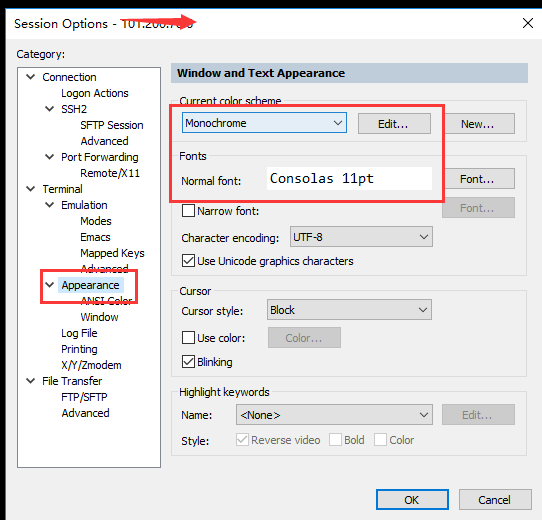Dismiss dialog with Cancel button
The image size is (542, 520).
[x=495, y=500]
